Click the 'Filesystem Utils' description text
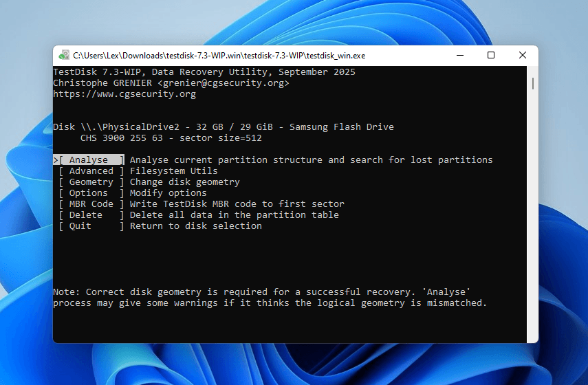The width and height of the screenshot is (588, 385). tap(173, 171)
